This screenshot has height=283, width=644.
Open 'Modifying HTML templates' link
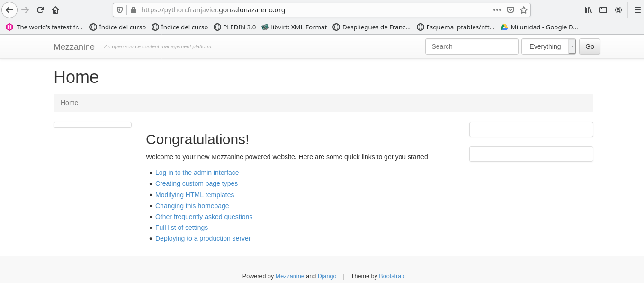click(x=195, y=195)
